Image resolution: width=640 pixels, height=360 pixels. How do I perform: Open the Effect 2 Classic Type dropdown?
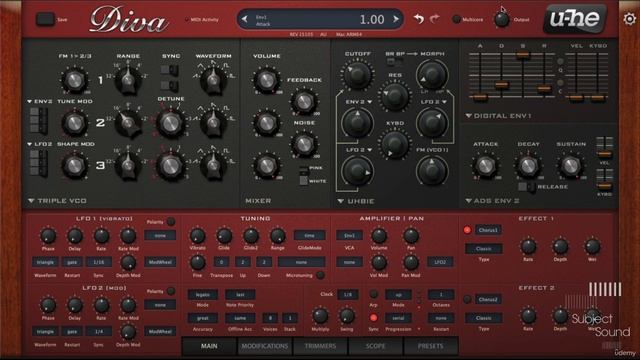484,318
